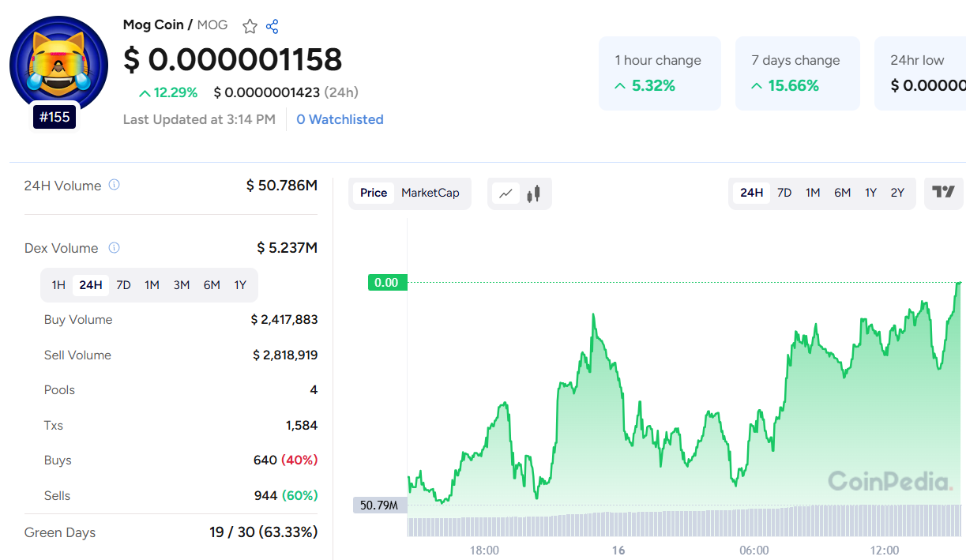Click the $ 0.0000001423 (24h) value

286,92
